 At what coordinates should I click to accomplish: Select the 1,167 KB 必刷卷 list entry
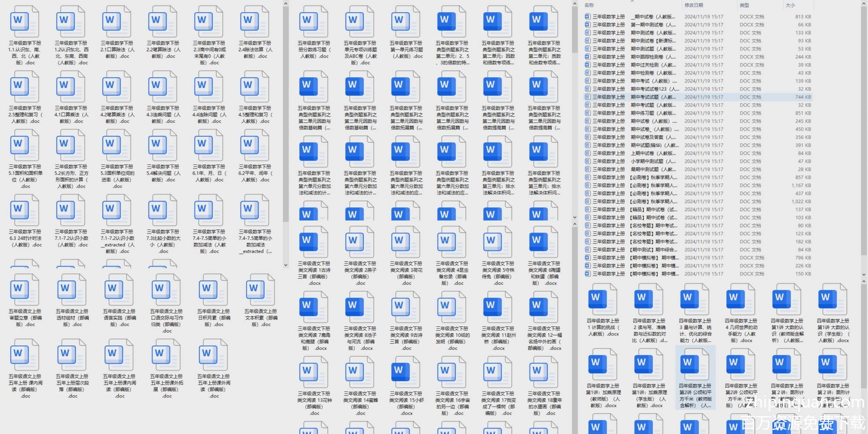coord(697,185)
